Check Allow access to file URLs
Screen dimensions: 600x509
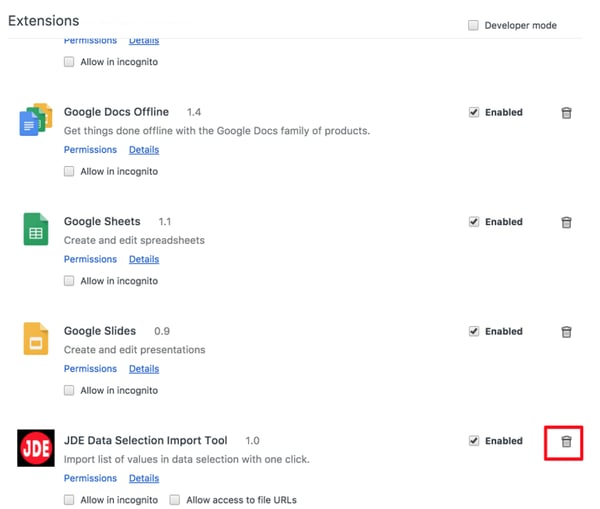175,500
